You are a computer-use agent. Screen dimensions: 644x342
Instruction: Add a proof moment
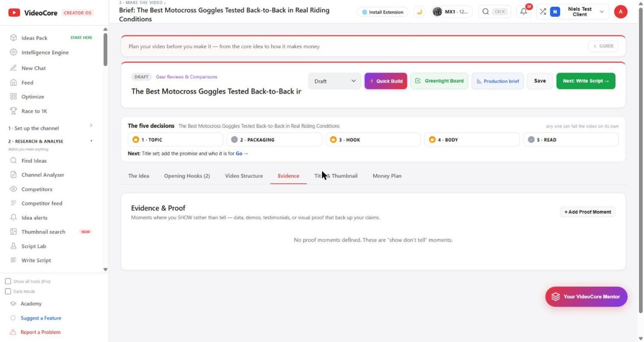click(587, 212)
